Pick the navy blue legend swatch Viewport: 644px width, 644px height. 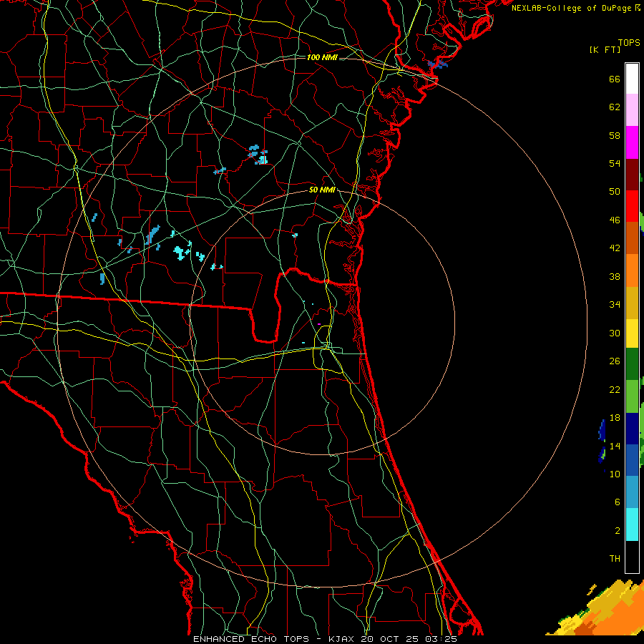tap(632, 429)
